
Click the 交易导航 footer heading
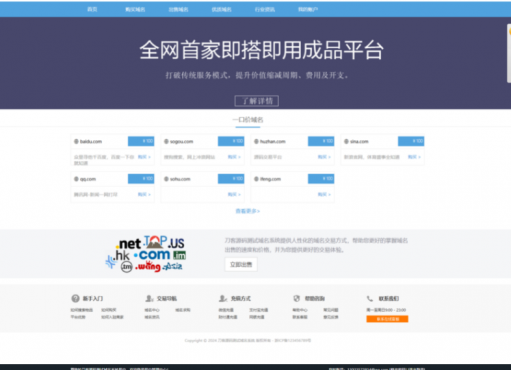167,298
